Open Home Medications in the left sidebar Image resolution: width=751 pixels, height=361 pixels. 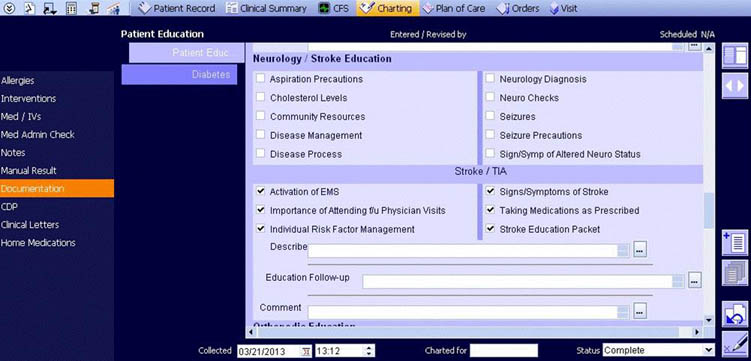(38, 243)
